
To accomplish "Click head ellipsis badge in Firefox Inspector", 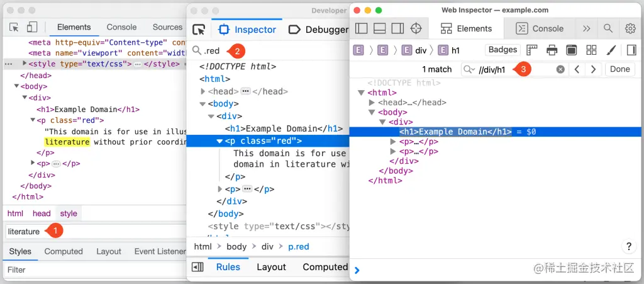I will (x=246, y=91).
